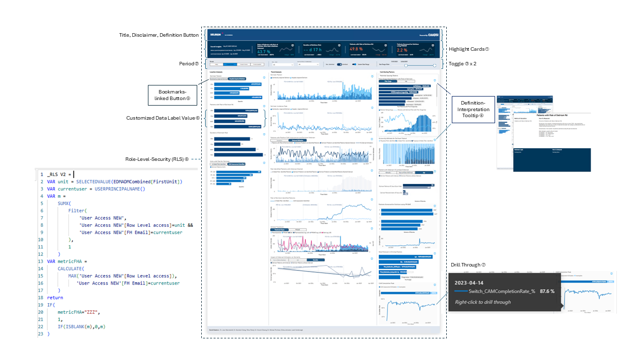
Task: Click the CAADSI logo in the dashboard header
Action: point(433,35)
